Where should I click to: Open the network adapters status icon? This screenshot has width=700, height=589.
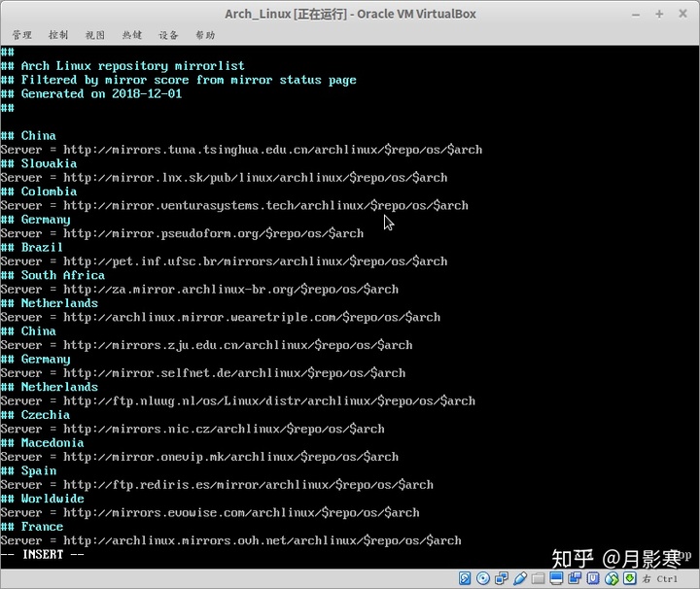[x=502, y=578]
